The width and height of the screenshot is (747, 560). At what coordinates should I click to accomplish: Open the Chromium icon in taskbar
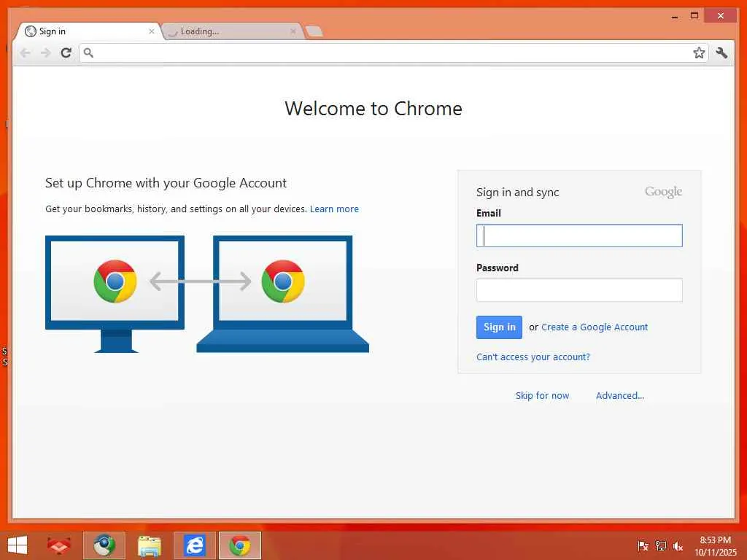point(104,545)
